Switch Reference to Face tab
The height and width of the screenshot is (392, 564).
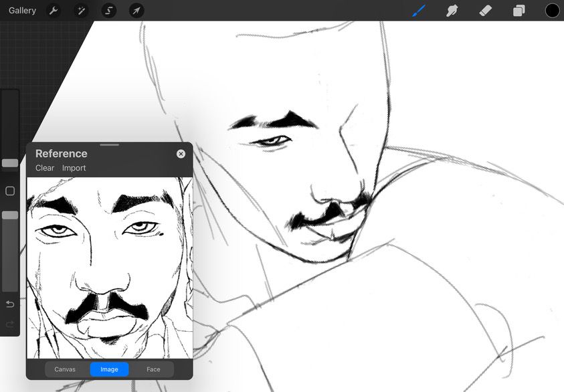153,369
